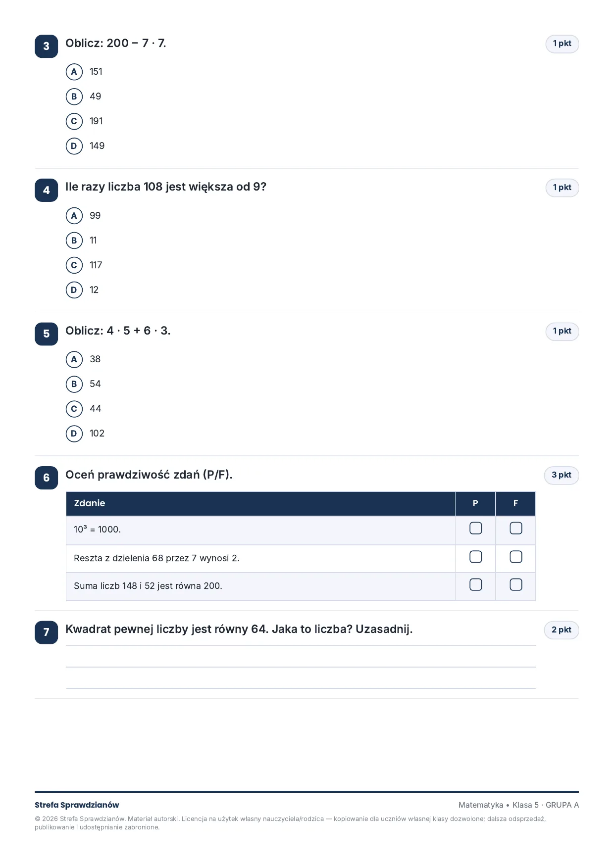This screenshot has height=868, width=614.
Task: Click the 2 pkt badge for question 7
Action: 562,630
